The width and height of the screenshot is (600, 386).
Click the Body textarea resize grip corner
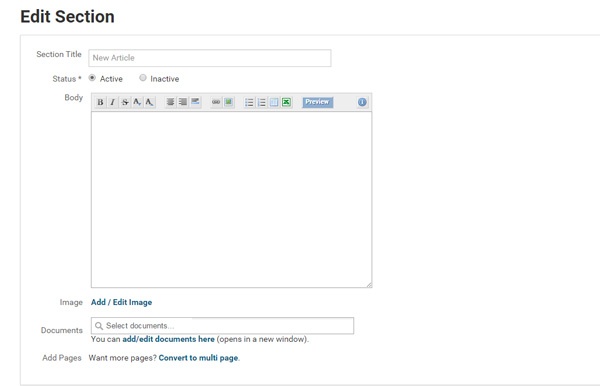click(x=369, y=285)
